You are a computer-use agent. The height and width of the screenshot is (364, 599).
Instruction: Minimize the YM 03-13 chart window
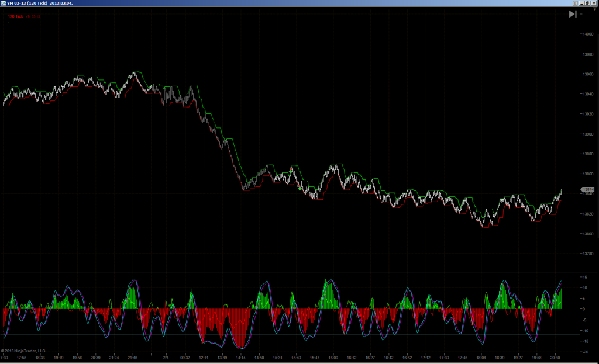[582, 3]
